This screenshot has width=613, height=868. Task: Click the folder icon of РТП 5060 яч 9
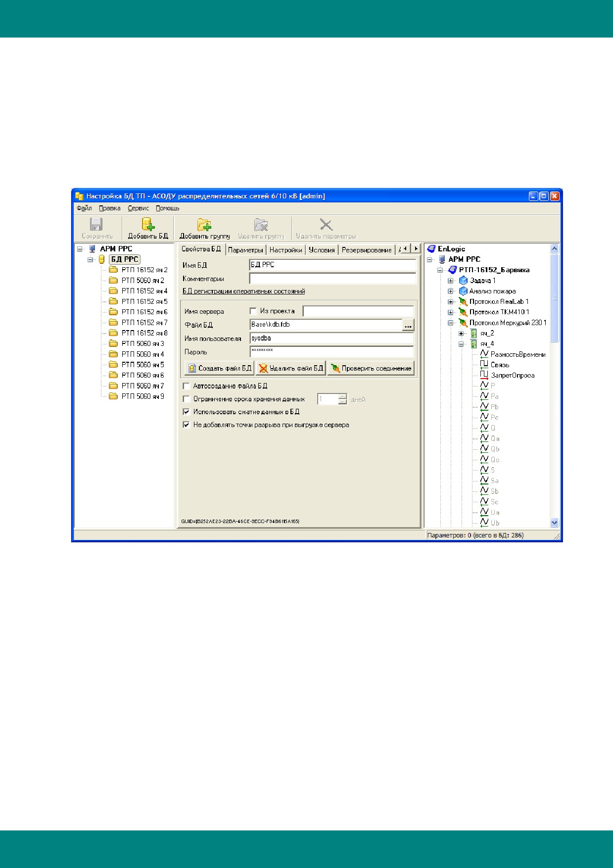113,396
